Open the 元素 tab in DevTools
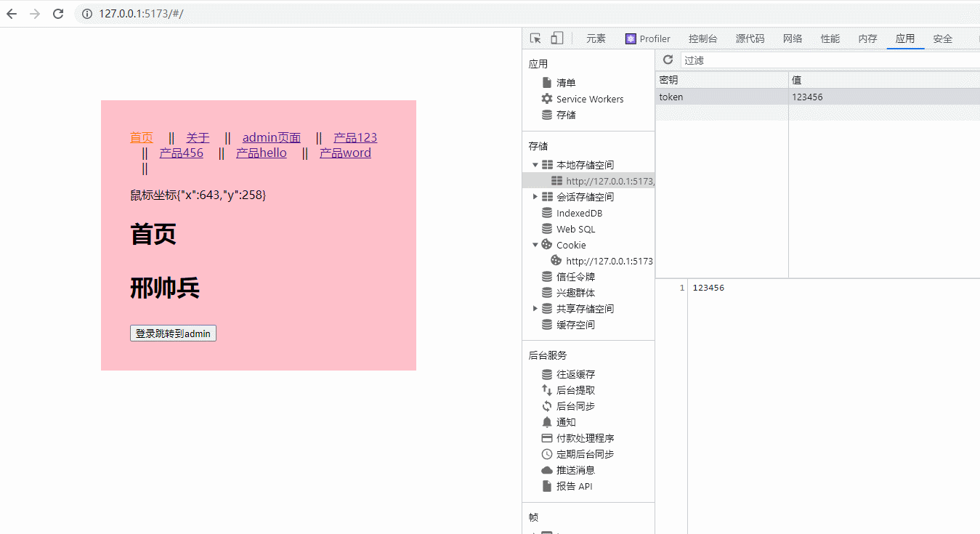This screenshot has width=980, height=534. tap(596, 39)
